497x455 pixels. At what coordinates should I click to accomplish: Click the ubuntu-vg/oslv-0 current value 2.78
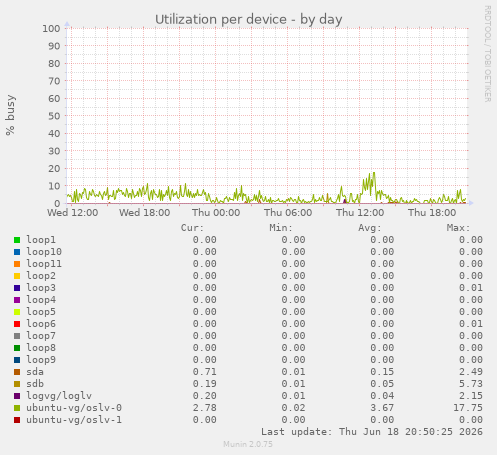pos(205,408)
